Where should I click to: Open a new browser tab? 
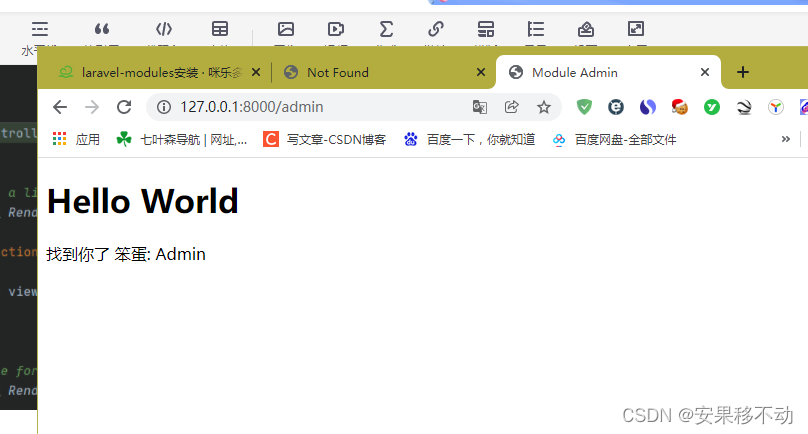(x=743, y=72)
